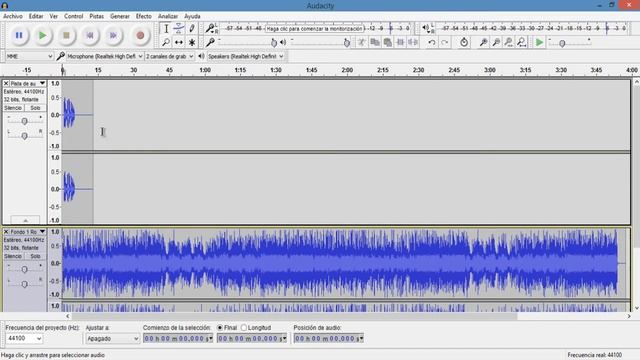This screenshot has height=360, width=640.
Task: Click the Pause transport button
Action: (x=19, y=36)
